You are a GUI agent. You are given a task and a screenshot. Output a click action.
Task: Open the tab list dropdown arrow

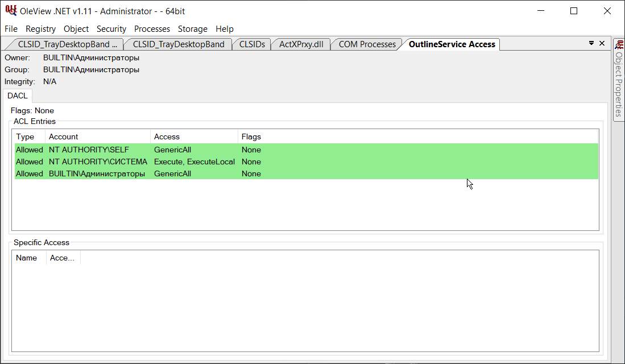coord(591,43)
